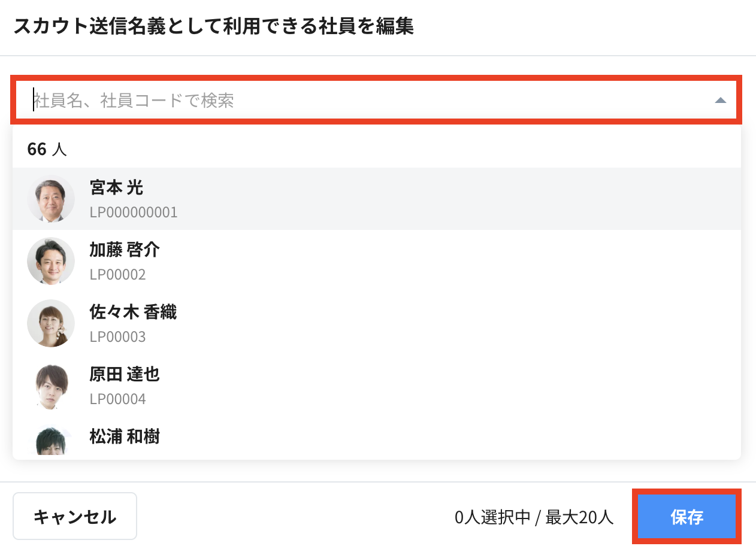Click the 保存 save button

pyautogui.click(x=687, y=517)
